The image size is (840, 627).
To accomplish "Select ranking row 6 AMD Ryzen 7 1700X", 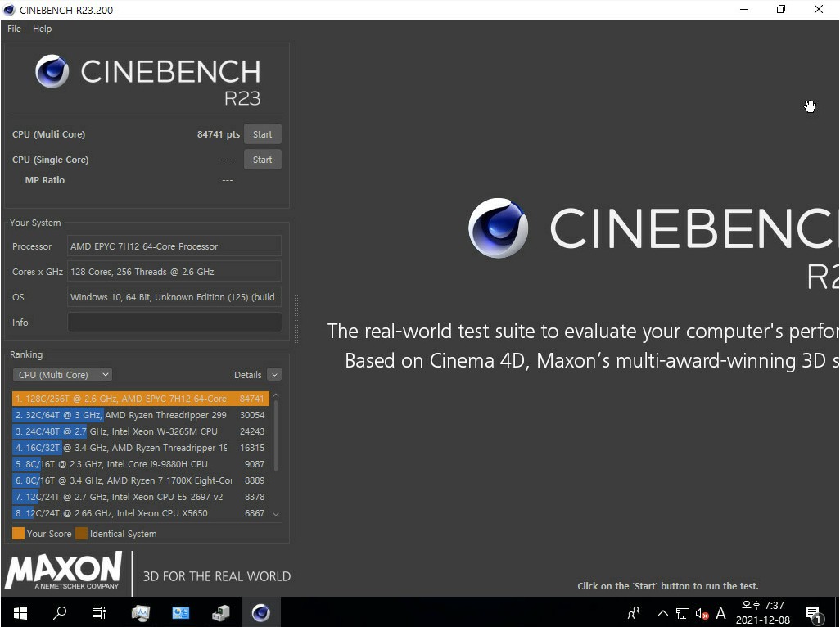I will tap(140, 480).
